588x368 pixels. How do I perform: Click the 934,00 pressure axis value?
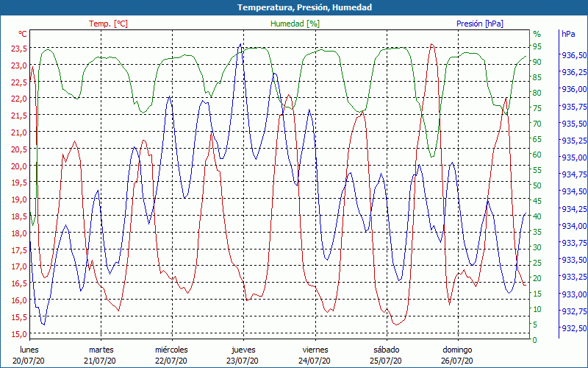(574, 226)
